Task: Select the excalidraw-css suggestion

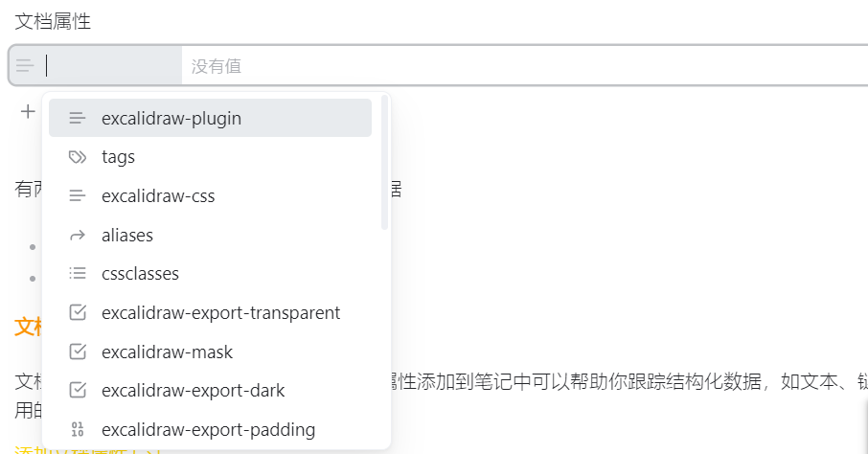Action: coord(158,196)
